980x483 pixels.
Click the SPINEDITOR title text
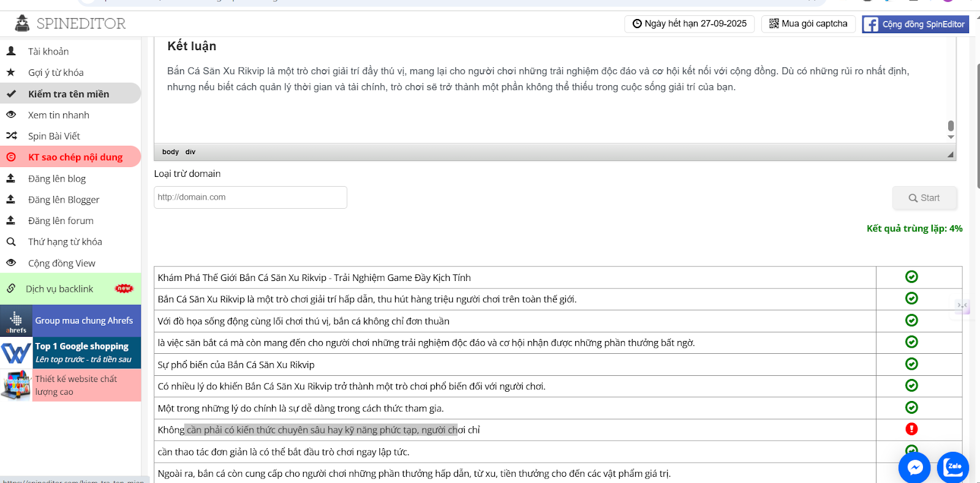pos(81,23)
